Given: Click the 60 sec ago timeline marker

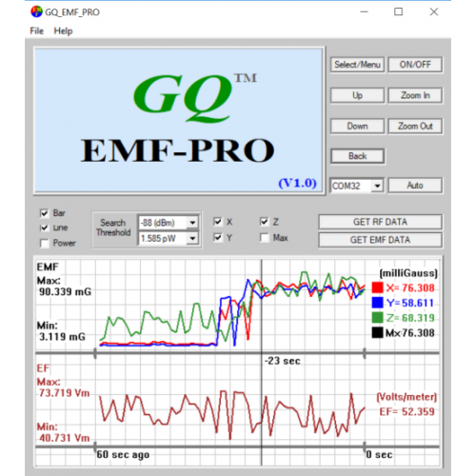Looking at the screenshot, I should coord(123,454).
